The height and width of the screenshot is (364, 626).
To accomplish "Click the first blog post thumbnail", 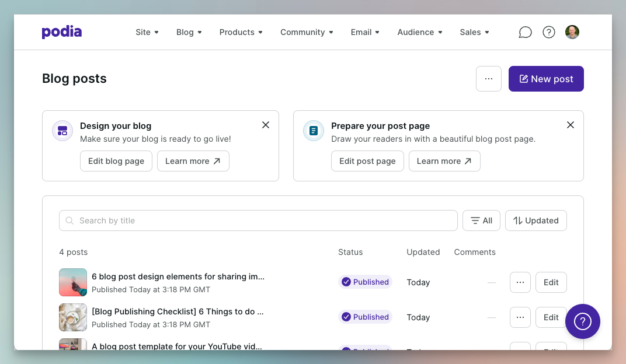I will click(73, 282).
